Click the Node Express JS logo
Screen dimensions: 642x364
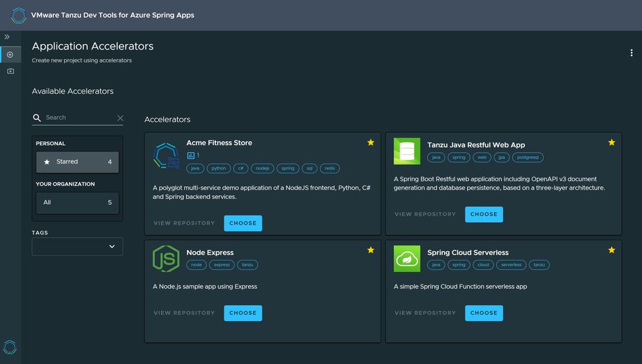(x=166, y=259)
